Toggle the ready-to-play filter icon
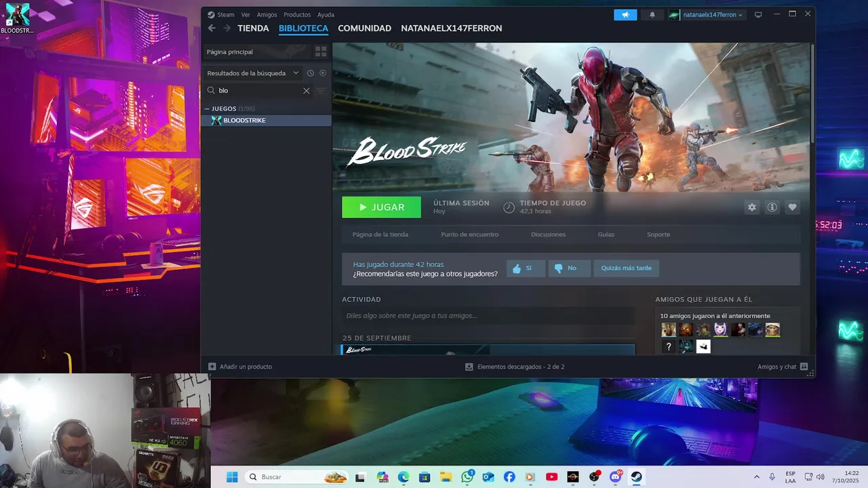The image size is (868, 488). [323, 73]
